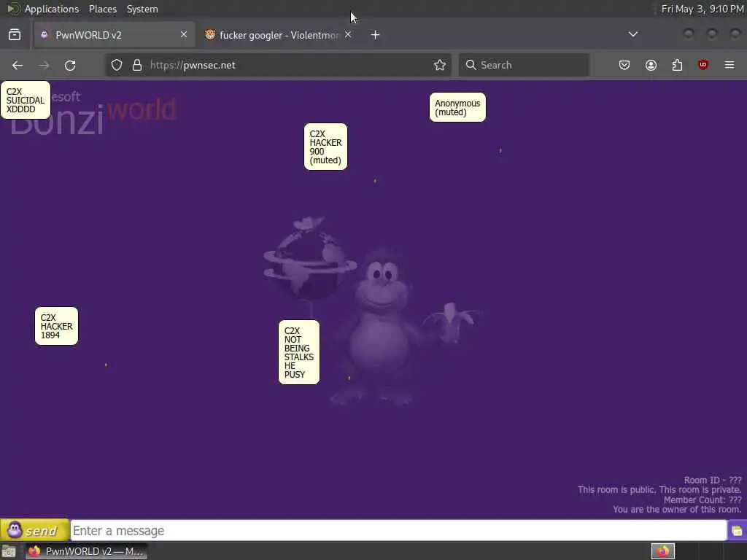Click the Firefox workspace thumbnail in taskbar

pos(663,551)
